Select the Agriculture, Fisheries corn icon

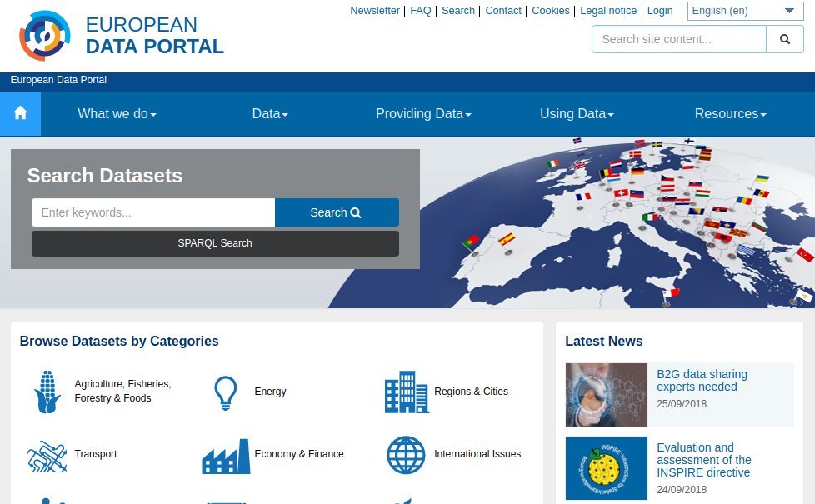click(x=47, y=392)
